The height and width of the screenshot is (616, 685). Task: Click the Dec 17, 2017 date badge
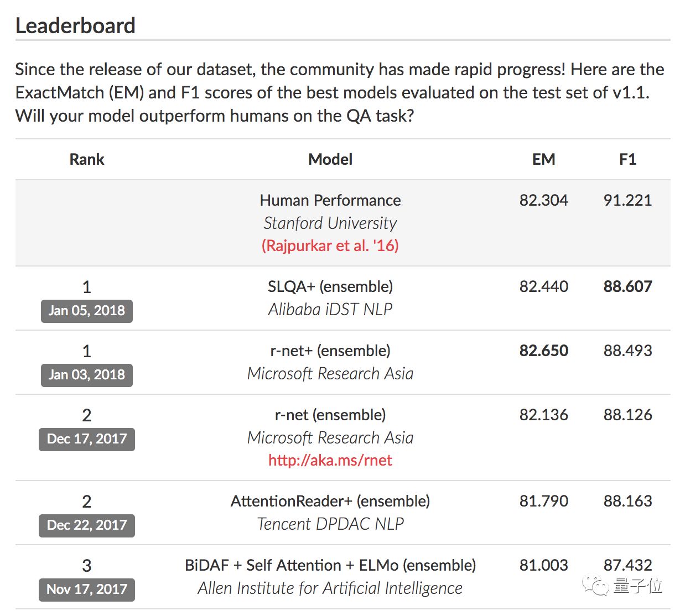(x=87, y=439)
